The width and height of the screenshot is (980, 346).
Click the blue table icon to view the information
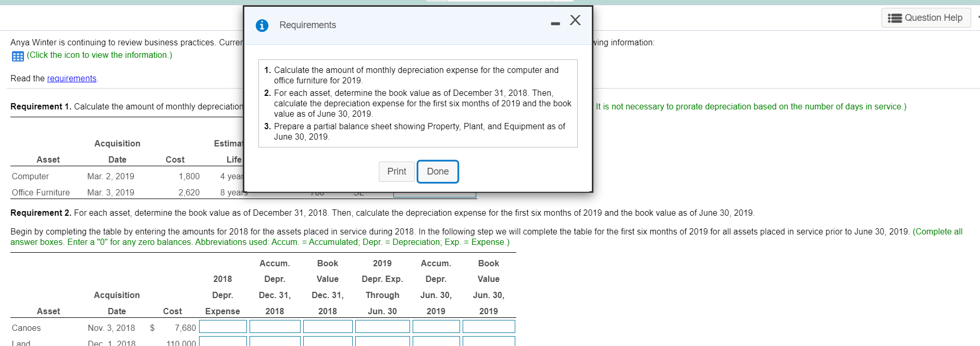click(x=18, y=56)
